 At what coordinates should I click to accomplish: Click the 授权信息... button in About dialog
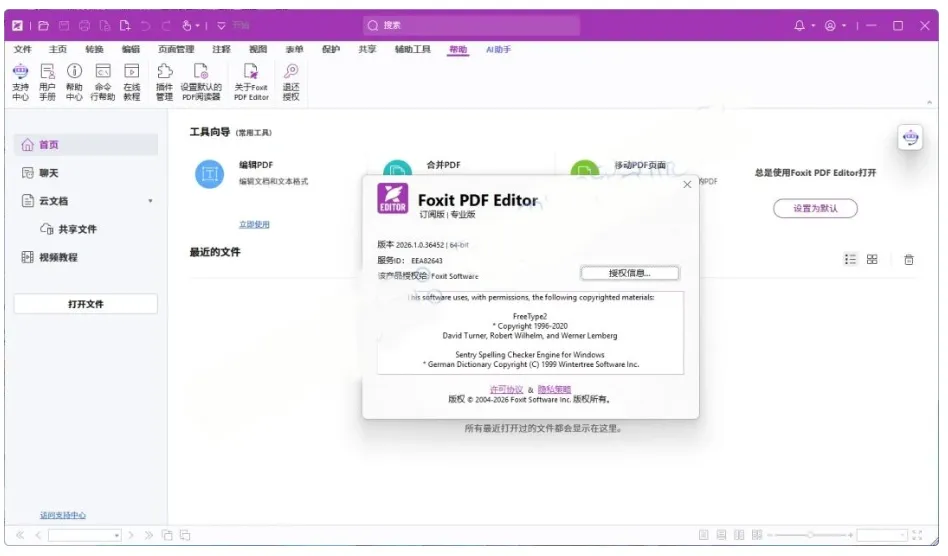tap(629, 273)
